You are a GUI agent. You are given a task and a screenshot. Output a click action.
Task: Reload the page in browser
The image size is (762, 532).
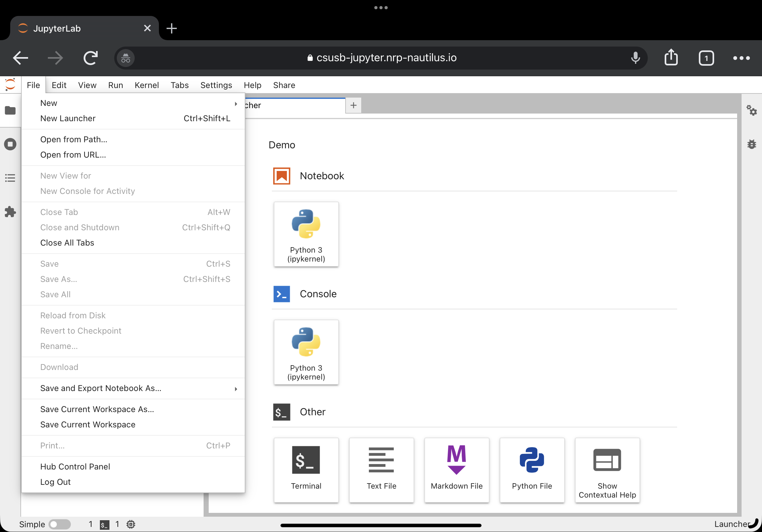pyautogui.click(x=90, y=58)
